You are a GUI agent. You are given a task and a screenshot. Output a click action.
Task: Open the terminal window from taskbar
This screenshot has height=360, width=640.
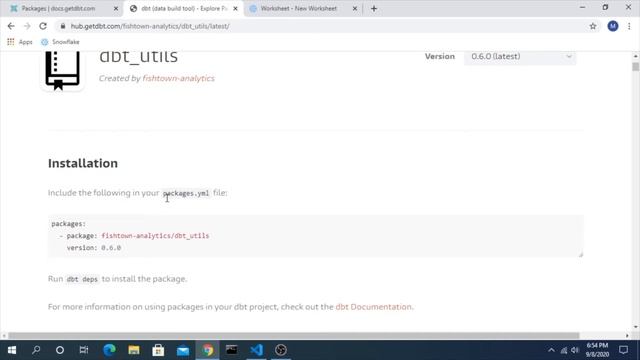[x=232, y=350]
